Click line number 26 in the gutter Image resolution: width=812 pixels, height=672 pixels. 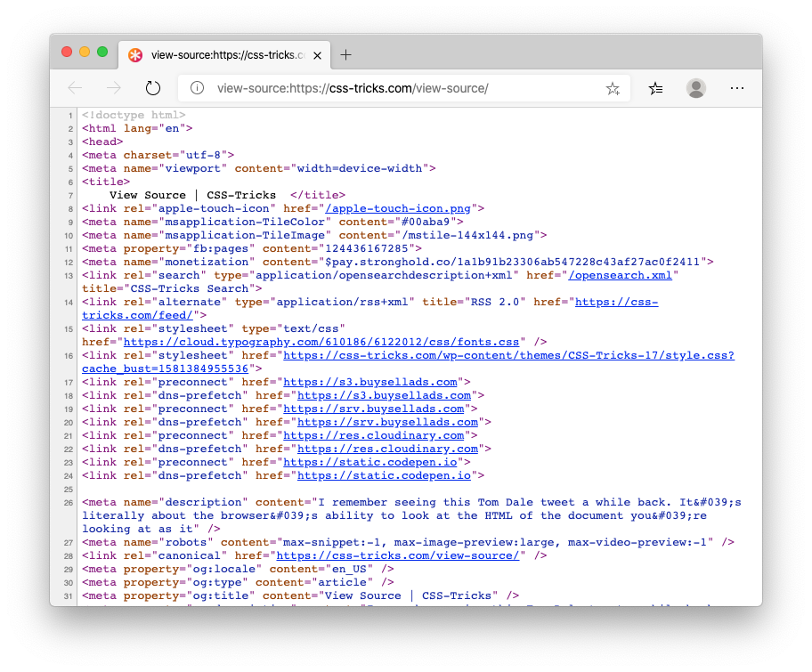point(69,503)
